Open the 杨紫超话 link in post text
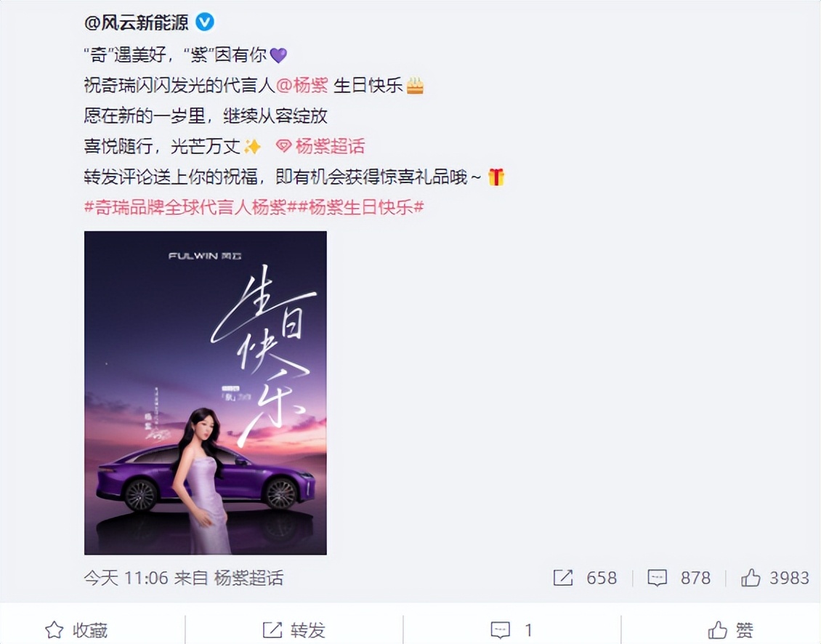821x644 pixels. 330,146
